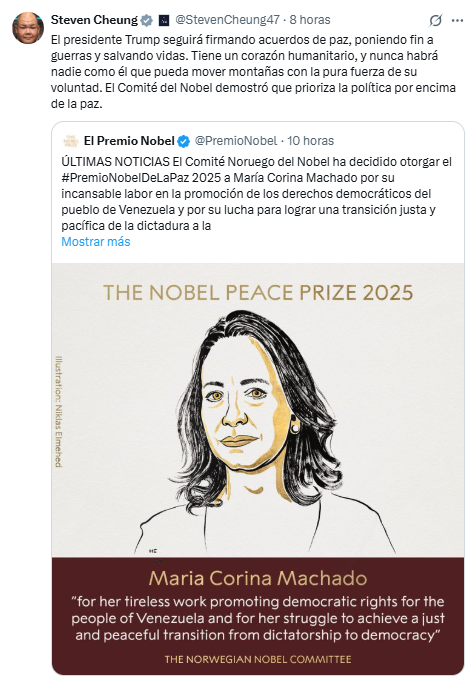Viewport: 475px width, 681px height.
Task: Click the quoted post text starting ÚLTIMAS NOTICIAS
Action: point(257,194)
